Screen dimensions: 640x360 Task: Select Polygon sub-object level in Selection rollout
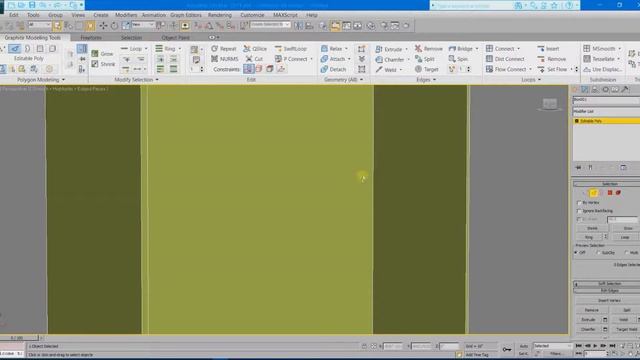coord(610,193)
